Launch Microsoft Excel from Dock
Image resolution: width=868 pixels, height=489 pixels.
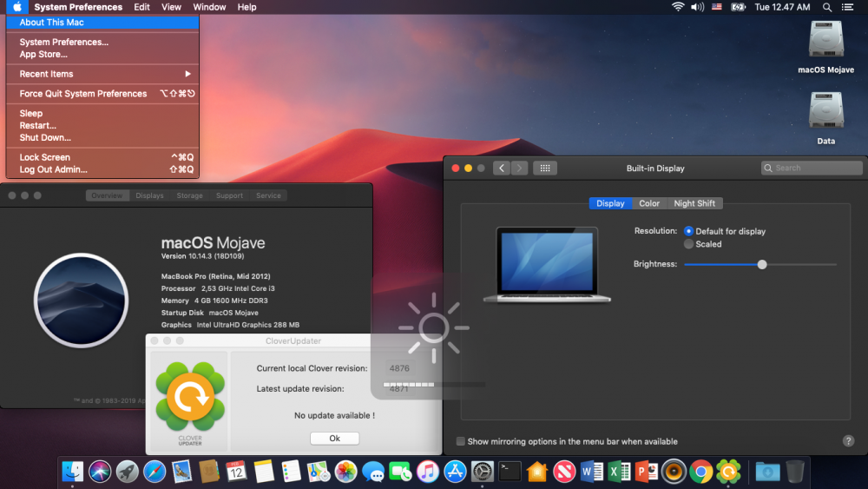click(619, 472)
